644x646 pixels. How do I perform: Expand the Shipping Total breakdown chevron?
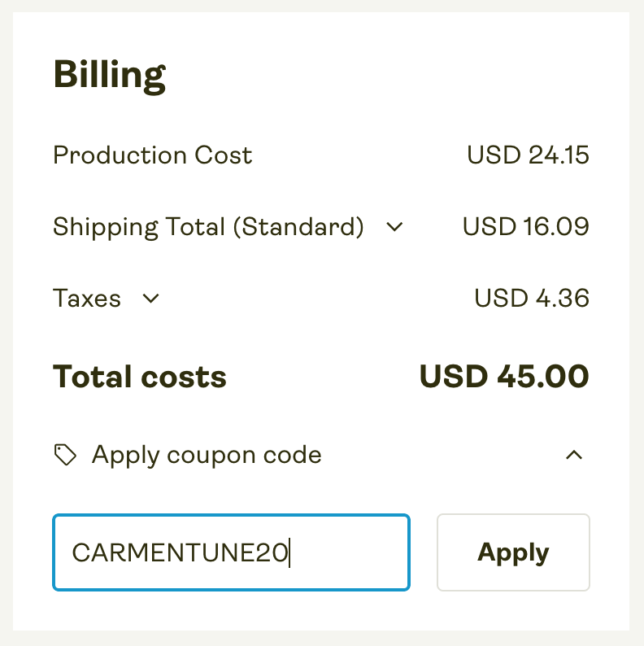point(394,227)
